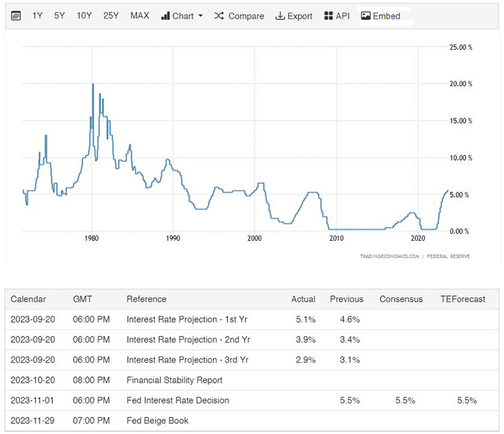Click the Compare shuffle arrows icon
504x434 pixels.
tap(219, 16)
